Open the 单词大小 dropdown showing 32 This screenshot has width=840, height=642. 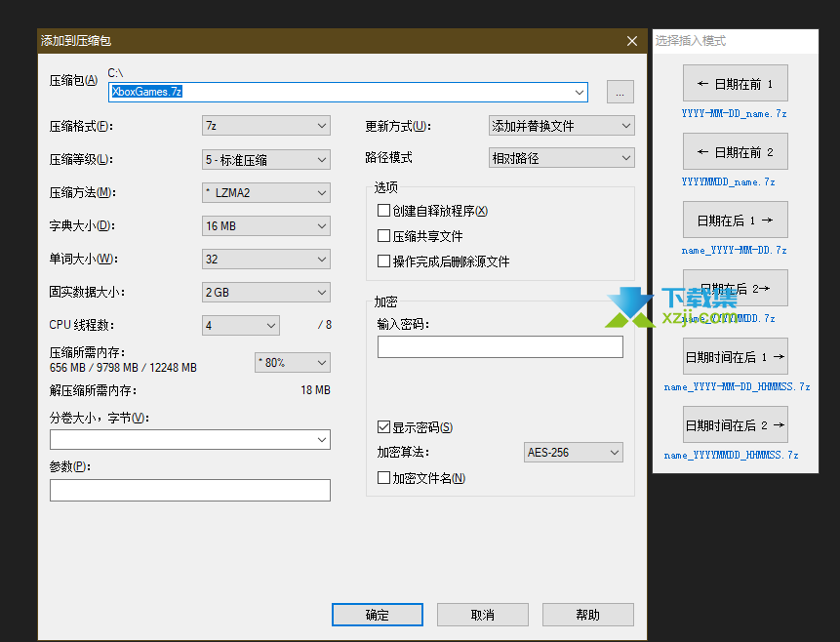pyautogui.click(x=265, y=259)
